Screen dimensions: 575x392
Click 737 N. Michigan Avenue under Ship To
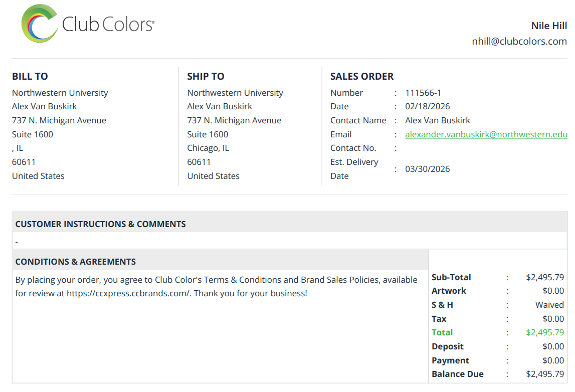point(234,121)
